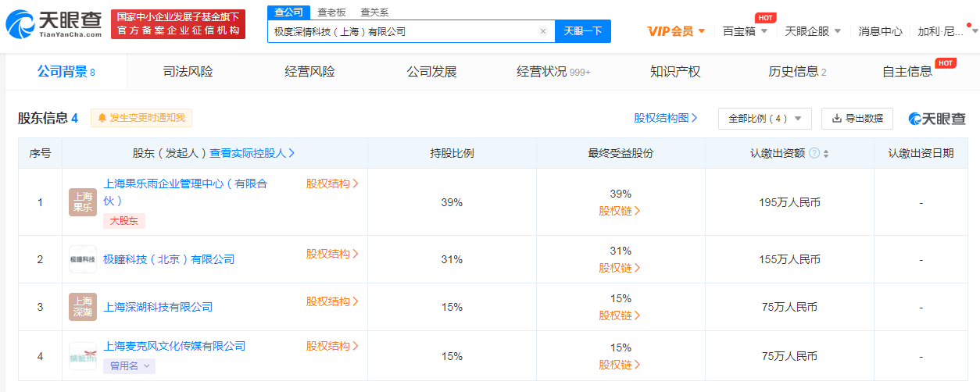Click the 导出数据 export button
The image size is (980, 392).
coord(857,119)
